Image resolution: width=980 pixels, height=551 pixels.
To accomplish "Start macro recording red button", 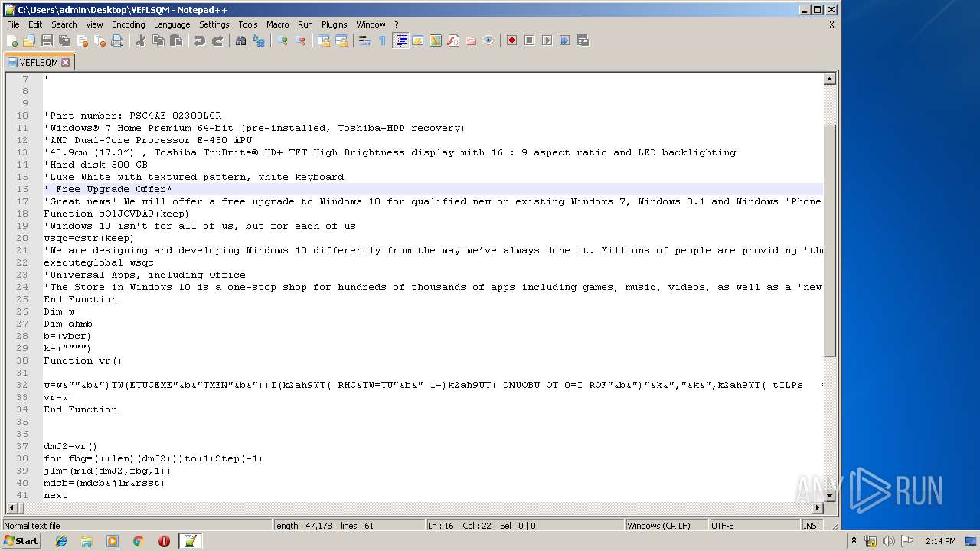I will point(511,41).
